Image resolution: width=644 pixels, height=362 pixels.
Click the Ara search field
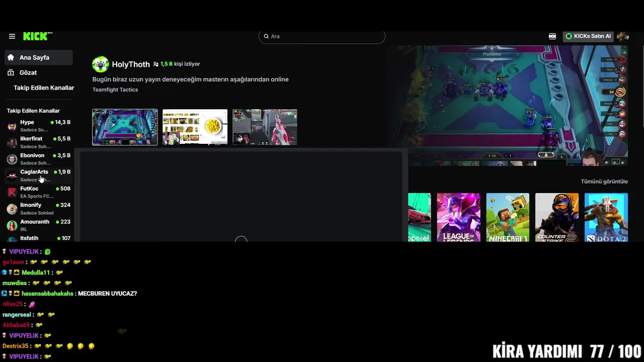tap(322, 36)
